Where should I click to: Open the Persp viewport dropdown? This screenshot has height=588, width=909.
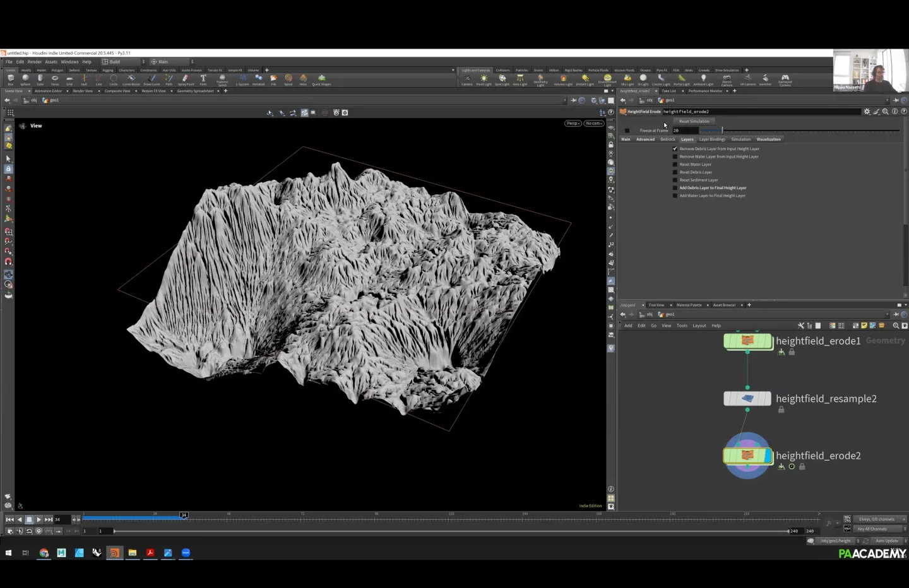pyautogui.click(x=573, y=124)
